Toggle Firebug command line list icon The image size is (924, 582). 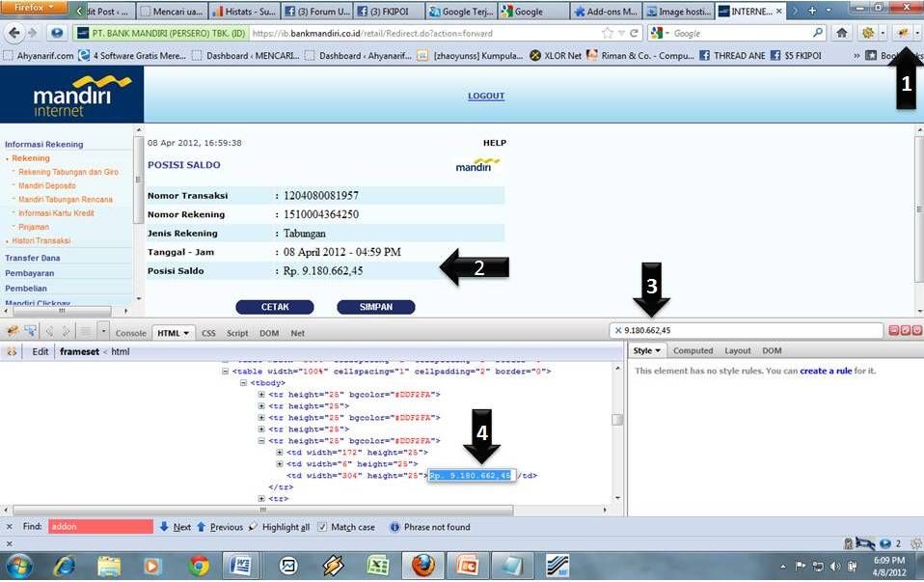click(86, 332)
